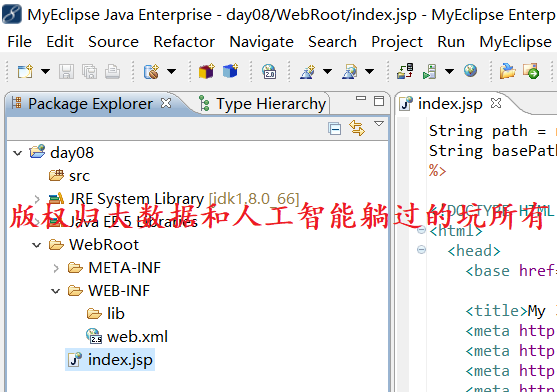Click the <base href line in editor
Screen dimensions: 557x392
(x=511, y=271)
